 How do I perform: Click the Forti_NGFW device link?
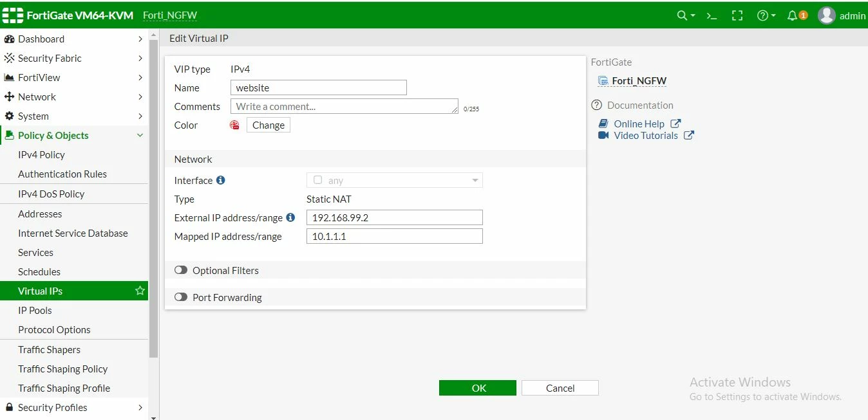pyautogui.click(x=639, y=81)
